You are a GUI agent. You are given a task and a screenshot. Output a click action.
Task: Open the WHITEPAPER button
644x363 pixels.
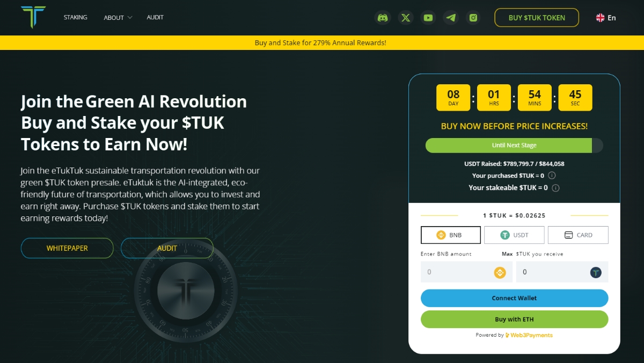pyautogui.click(x=67, y=248)
